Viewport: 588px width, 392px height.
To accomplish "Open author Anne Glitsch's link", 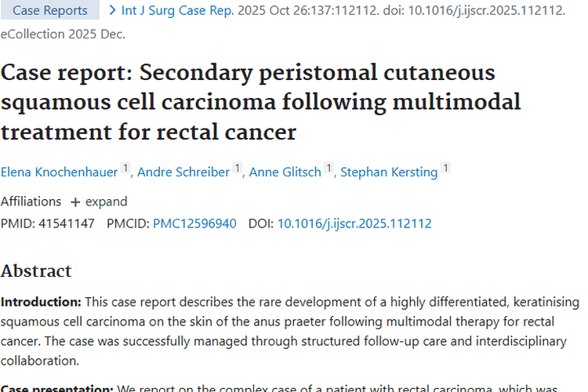I will (285, 172).
